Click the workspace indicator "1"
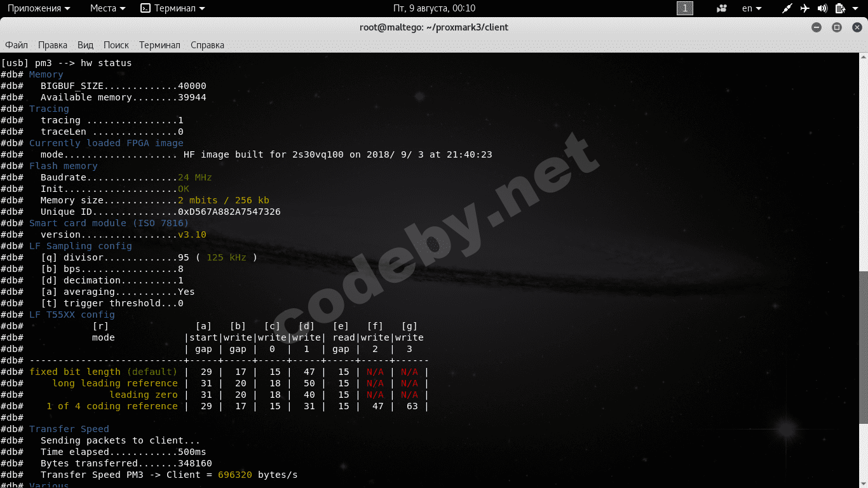868x488 pixels. 685,8
